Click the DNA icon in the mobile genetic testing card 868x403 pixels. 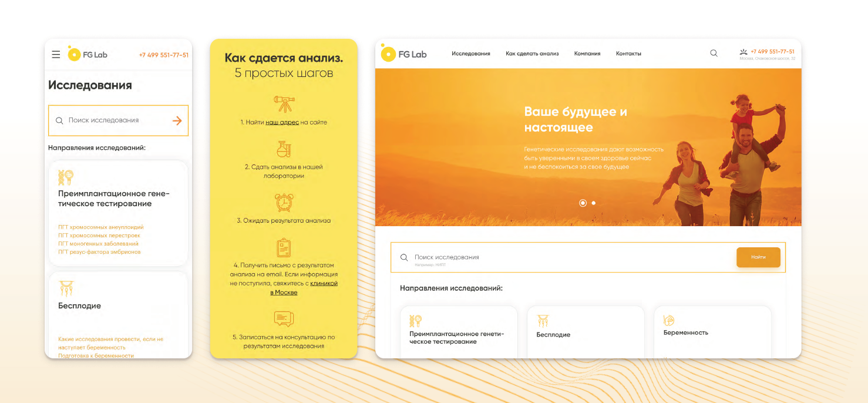click(65, 177)
